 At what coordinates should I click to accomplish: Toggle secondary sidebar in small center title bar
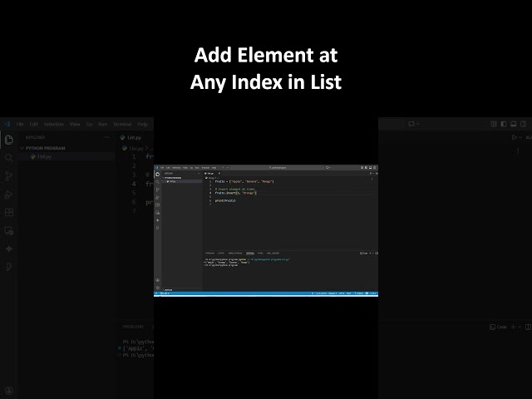coord(374,168)
